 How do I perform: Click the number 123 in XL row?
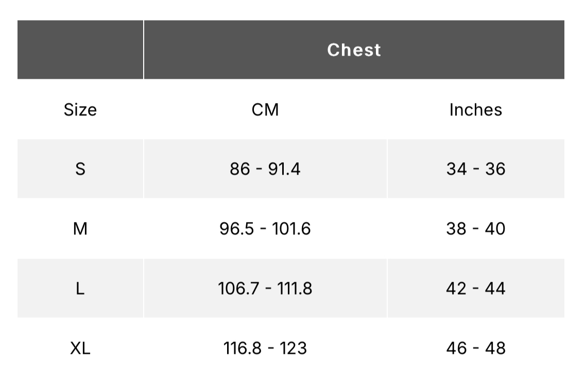coord(293,348)
